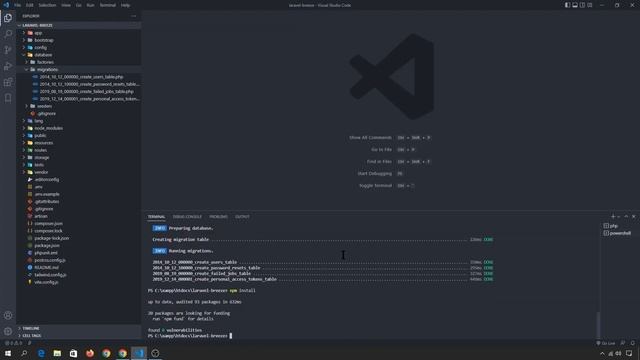The width and height of the screenshot is (640, 360).
Task: Switch to the Problems tab
Action: (x=218, y=217)
